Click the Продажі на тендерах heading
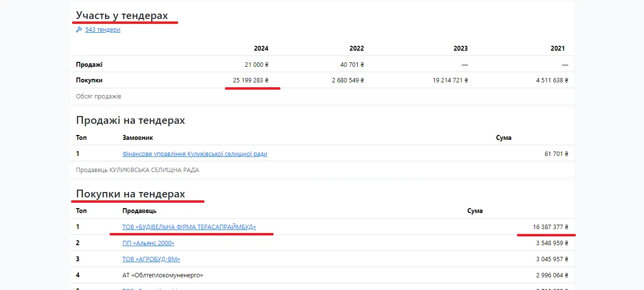 point(130,120)
